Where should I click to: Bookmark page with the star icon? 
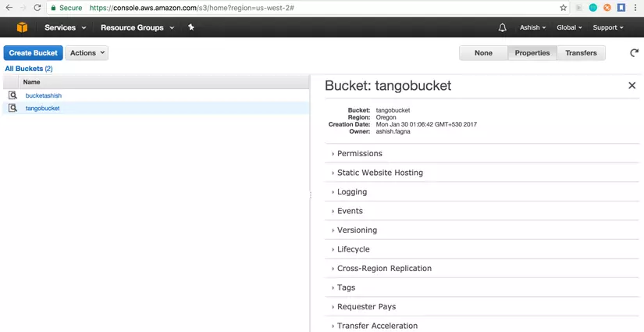click(563, 7)
